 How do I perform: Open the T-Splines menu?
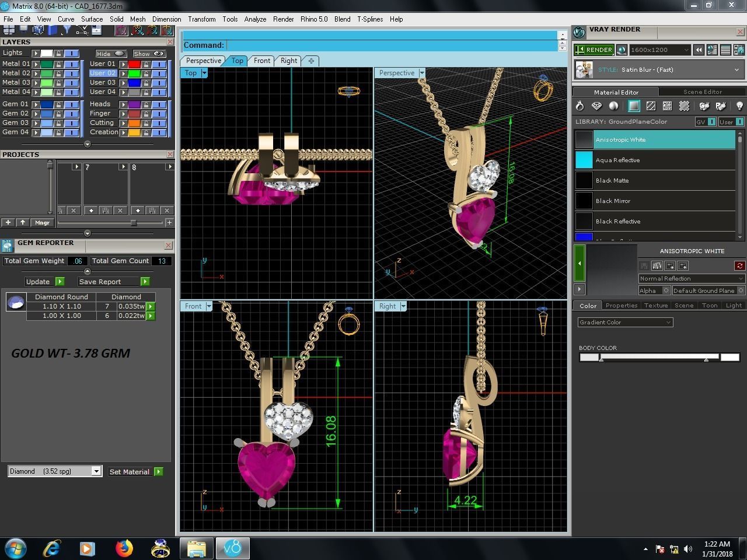pos(370,19)
